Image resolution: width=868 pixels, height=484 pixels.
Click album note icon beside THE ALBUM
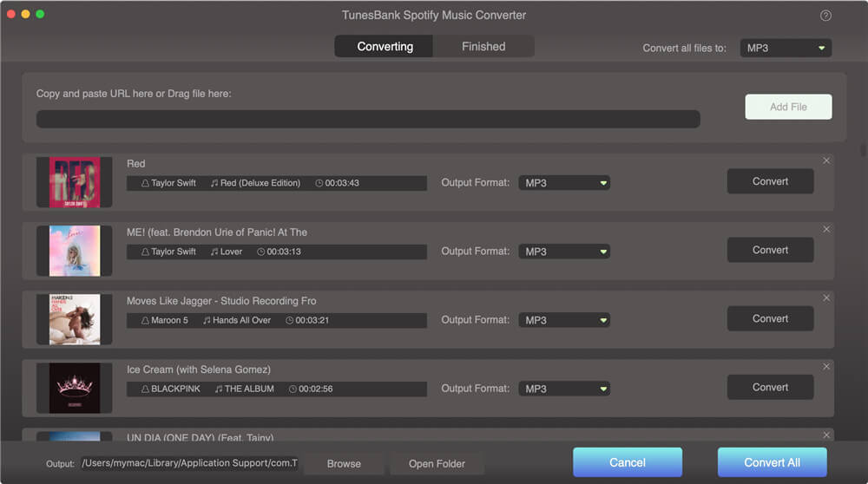click(x=219, y=389)
